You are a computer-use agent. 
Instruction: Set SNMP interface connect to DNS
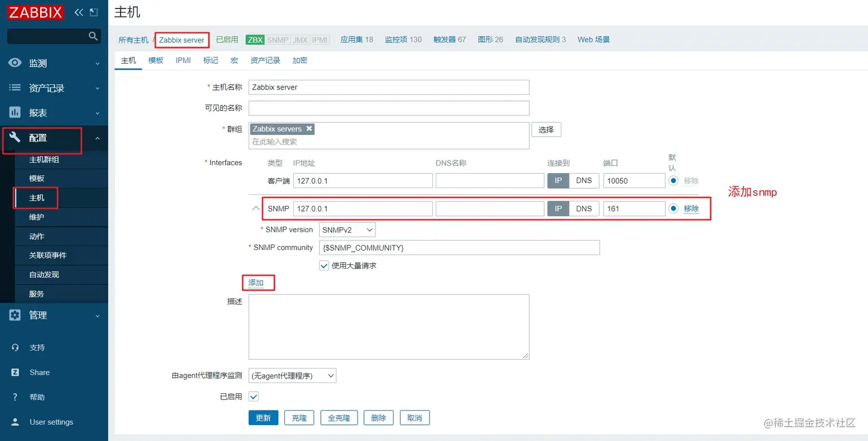[584, 209]
